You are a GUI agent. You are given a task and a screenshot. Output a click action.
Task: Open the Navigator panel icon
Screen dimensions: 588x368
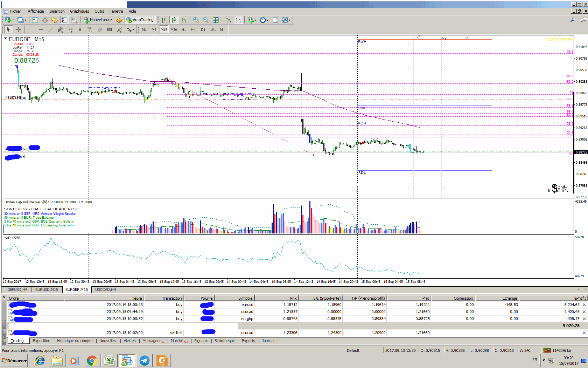point(55,20)
